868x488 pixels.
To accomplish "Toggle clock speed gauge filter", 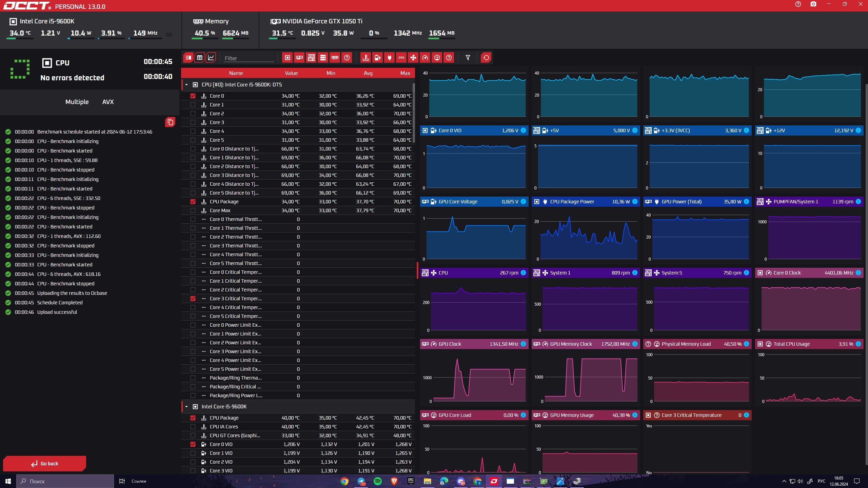I will coord(425,58).
